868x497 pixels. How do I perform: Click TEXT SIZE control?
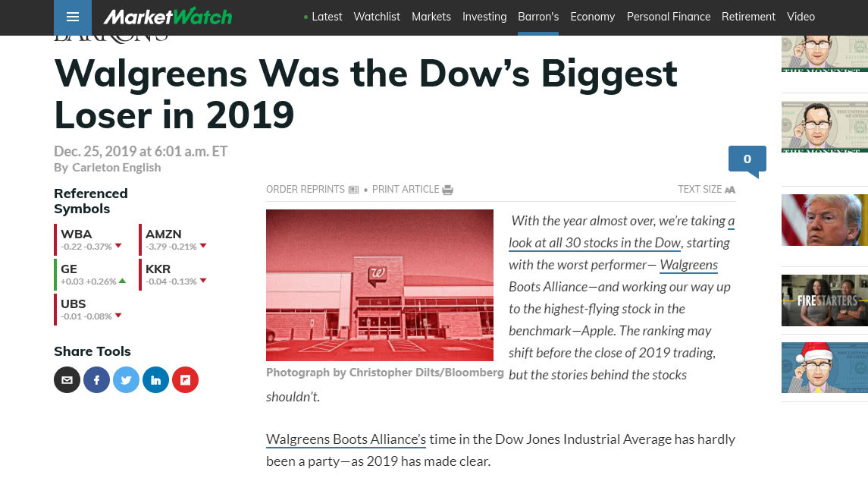[x=700, y=190]
